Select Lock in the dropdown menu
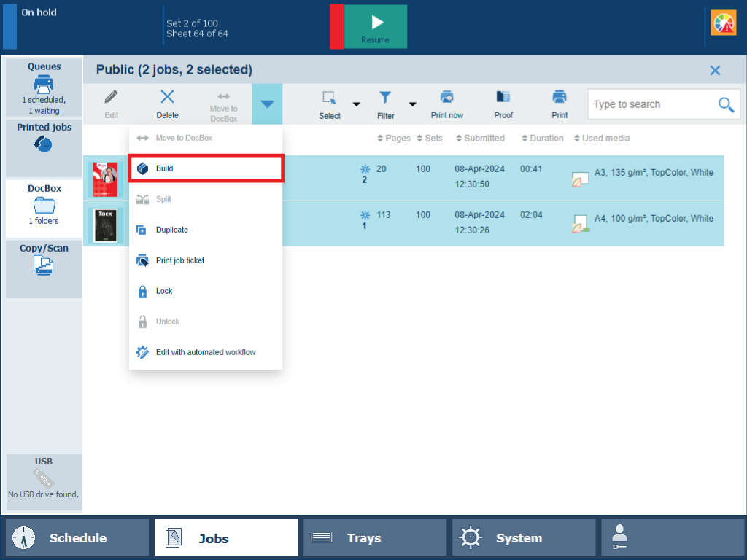747x560 pixels. [x=164, y=291]
